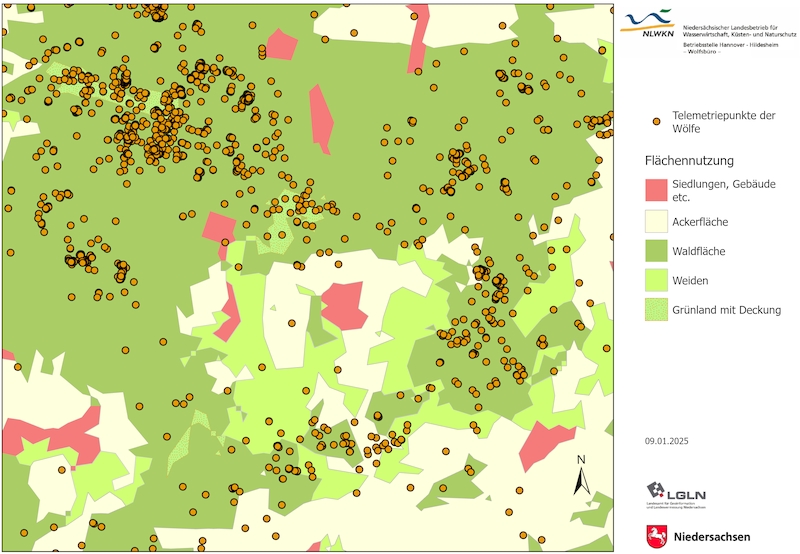Pick the light green Weiden legend swatch
This screenshot has width=800, height=554.
655,281
